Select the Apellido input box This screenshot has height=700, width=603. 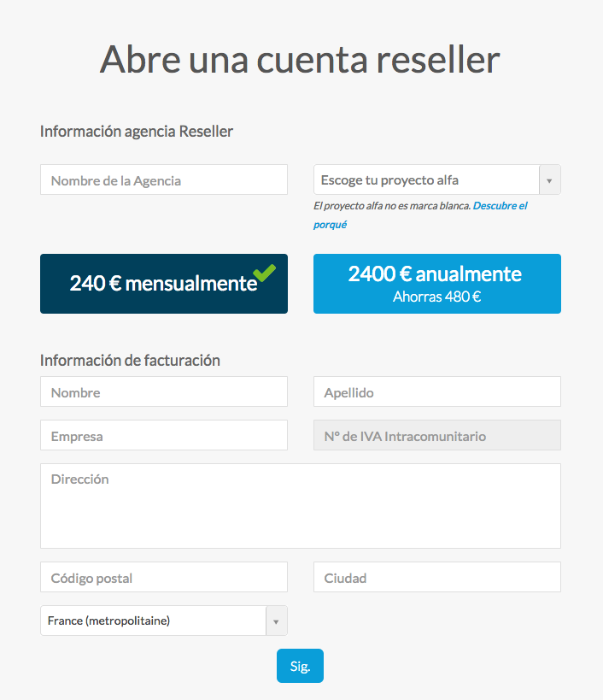436,392
